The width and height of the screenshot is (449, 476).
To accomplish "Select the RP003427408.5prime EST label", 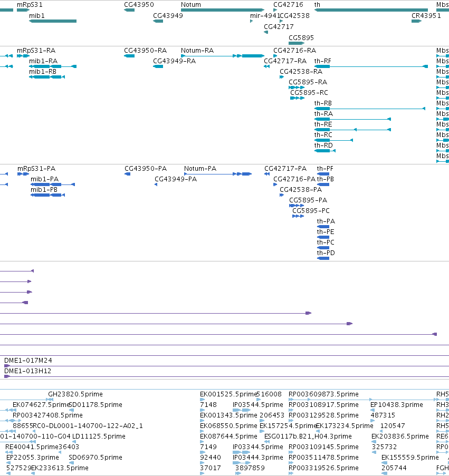I will [47, 415].
